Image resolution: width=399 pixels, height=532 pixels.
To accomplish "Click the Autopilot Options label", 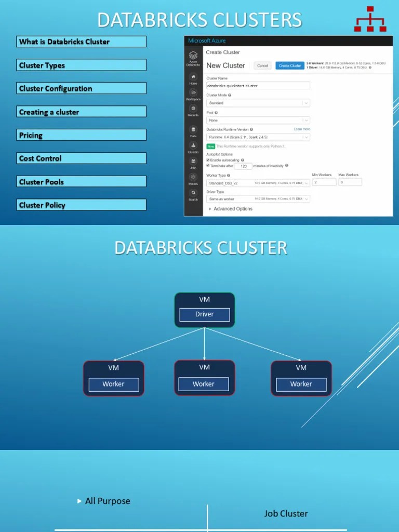I will click(x=220, y=154).
